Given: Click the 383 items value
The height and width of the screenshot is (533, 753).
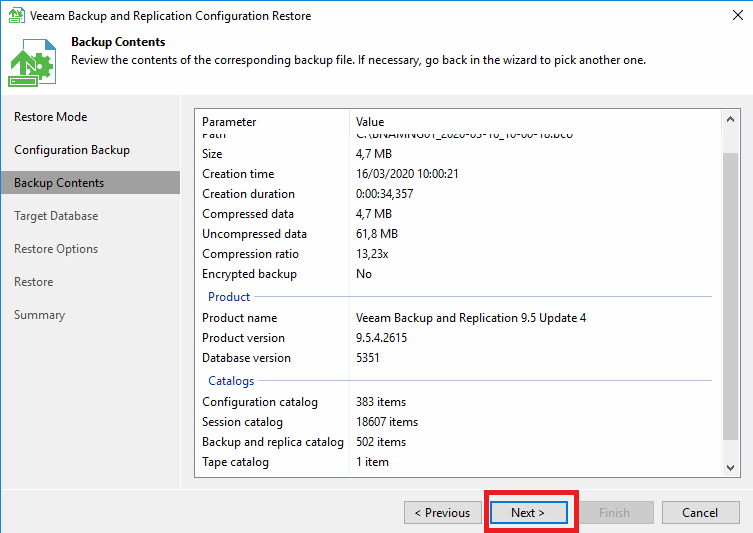Looking at the screenshot, I should pyautogui.click(x=381, y=402).
